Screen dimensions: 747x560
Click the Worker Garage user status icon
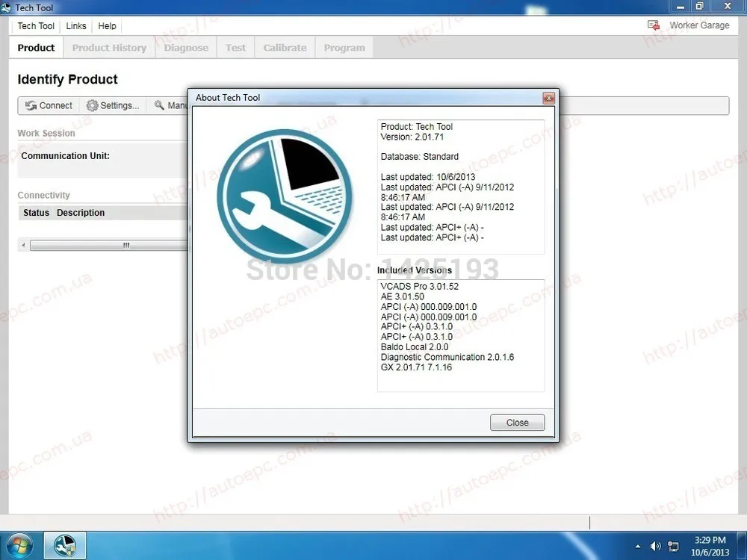(x=654, y=25)
